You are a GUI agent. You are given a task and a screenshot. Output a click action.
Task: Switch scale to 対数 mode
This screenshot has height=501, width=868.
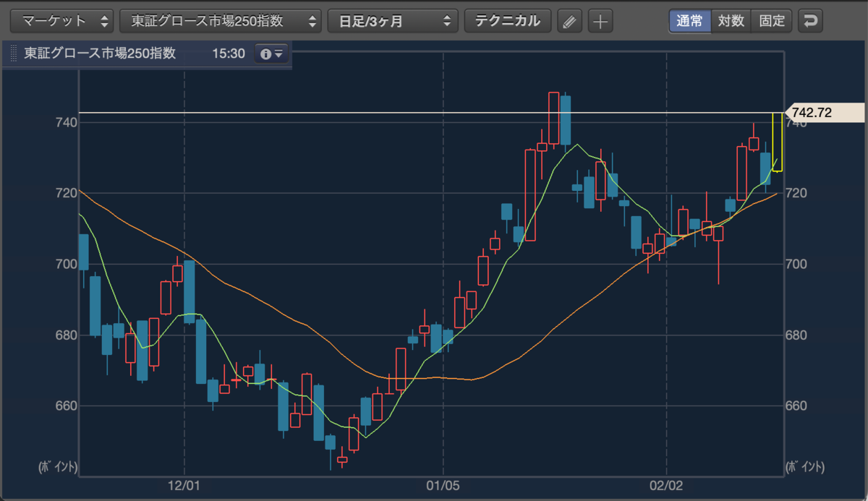731,21
